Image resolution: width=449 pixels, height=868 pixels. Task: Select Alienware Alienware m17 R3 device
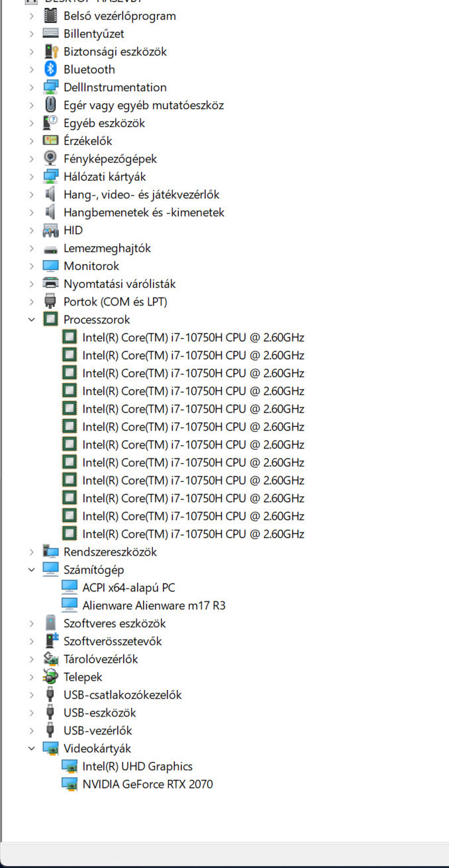pyautogui.click(x=154, y=605)
